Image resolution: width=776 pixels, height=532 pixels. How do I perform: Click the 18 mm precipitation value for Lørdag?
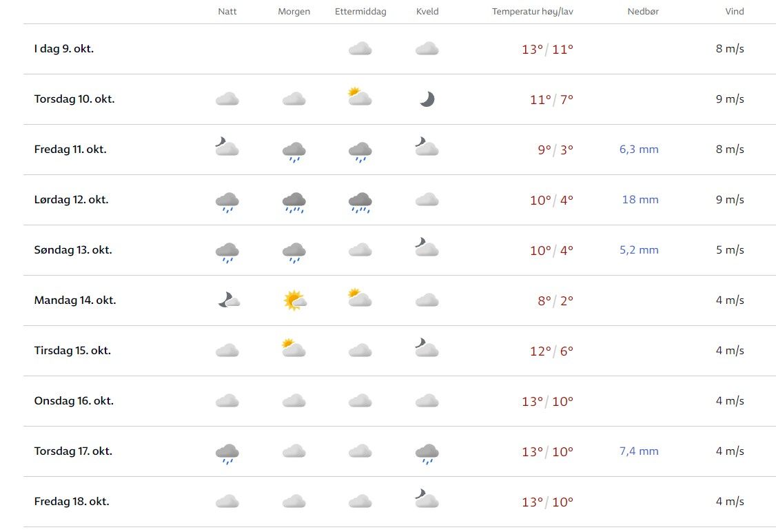(x=640, y=200)
